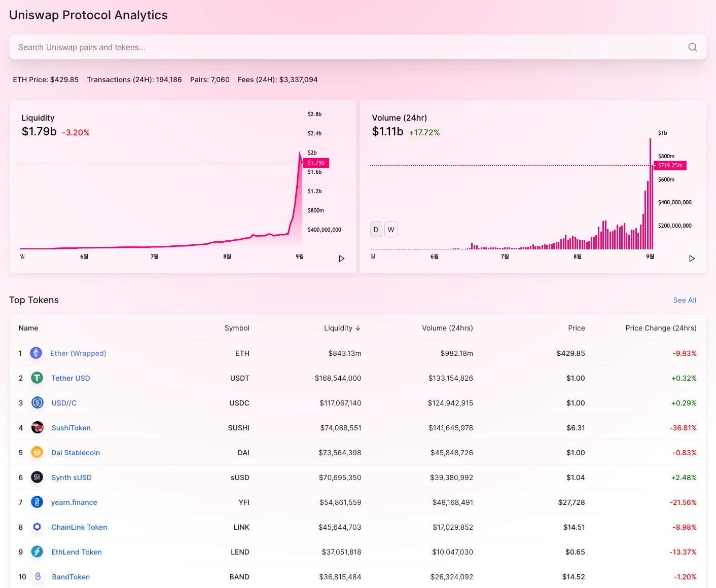Click Fees (24H): $3,337,094 stat
The image size is (716, 588).
tap(278, 80)
